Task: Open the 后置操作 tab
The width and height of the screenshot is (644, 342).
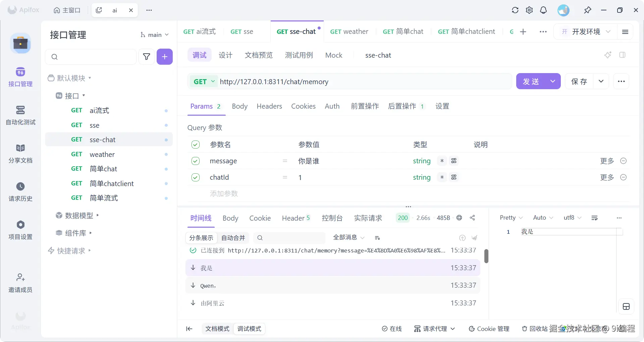Action: [407, 106]
